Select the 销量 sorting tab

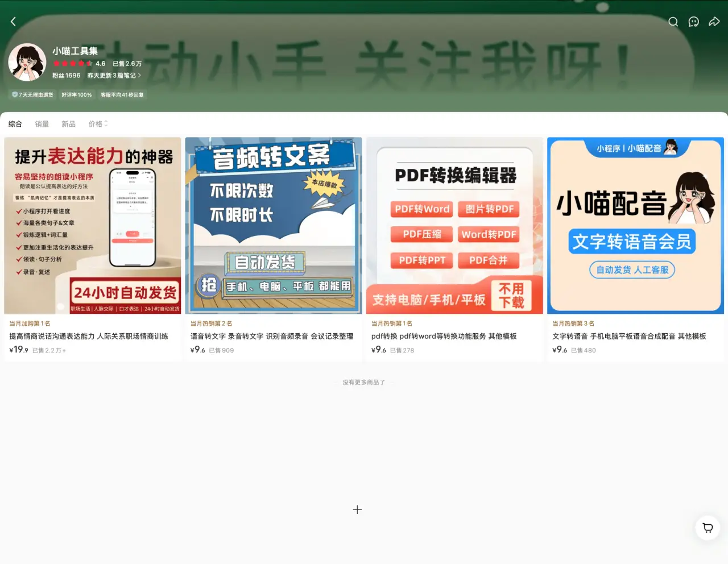42,124
